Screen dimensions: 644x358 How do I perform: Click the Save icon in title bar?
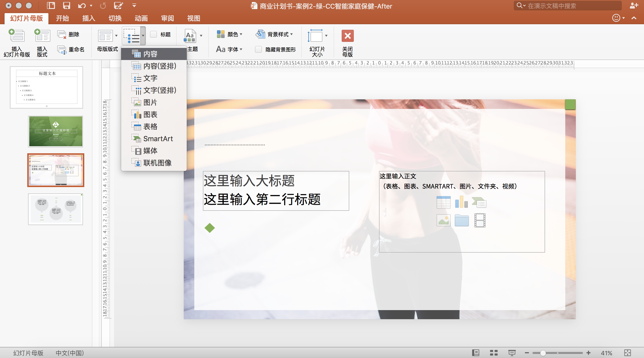66,6
